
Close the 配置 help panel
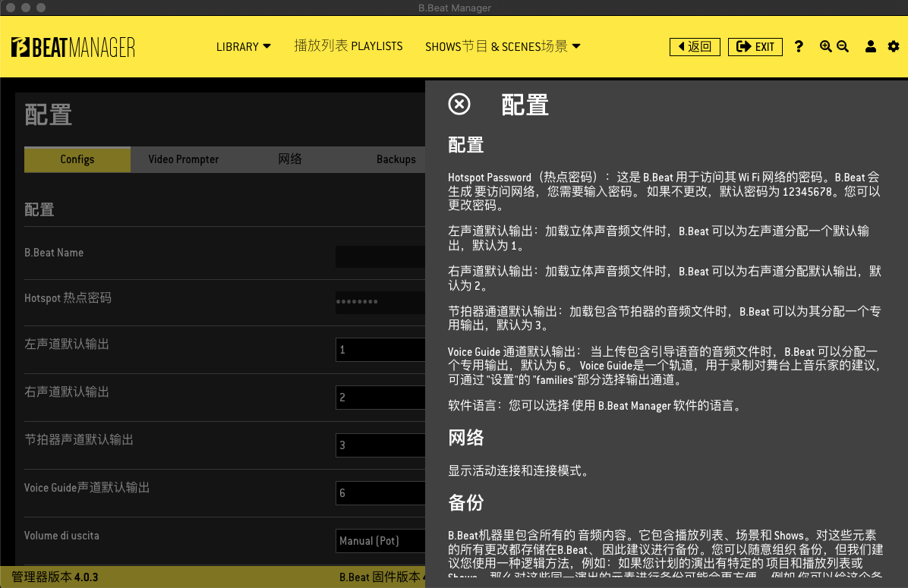click(459, 104)
